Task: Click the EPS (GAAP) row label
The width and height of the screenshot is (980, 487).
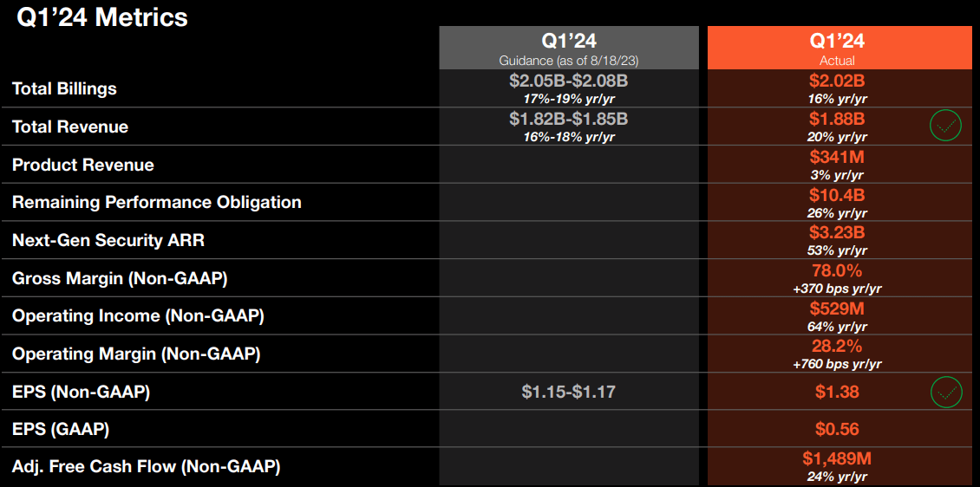Action: (x=62, y=430)
